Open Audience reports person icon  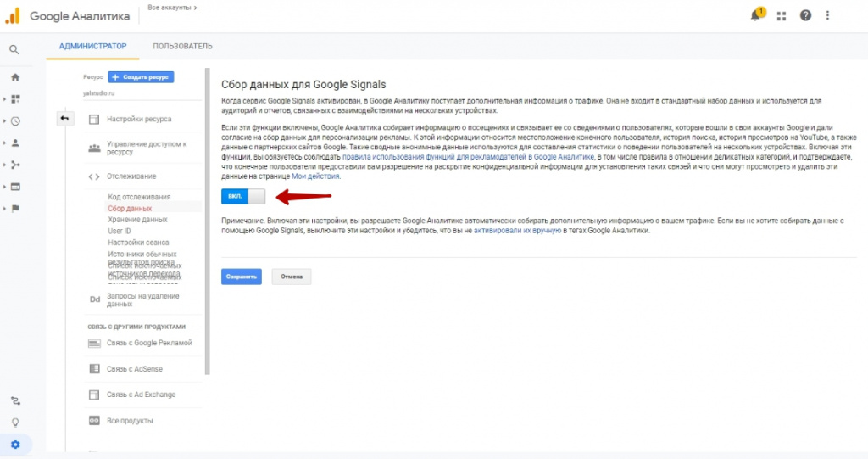(x=15, y=143)
